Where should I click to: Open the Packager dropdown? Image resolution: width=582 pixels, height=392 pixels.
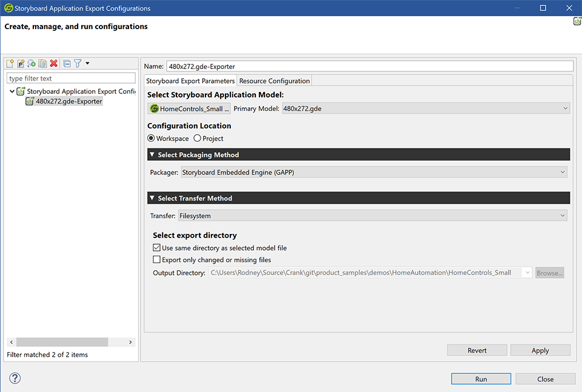click(374, 172)
